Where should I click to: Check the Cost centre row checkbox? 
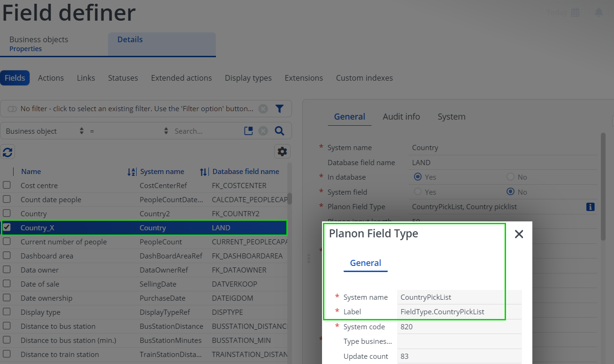[7, 185]
